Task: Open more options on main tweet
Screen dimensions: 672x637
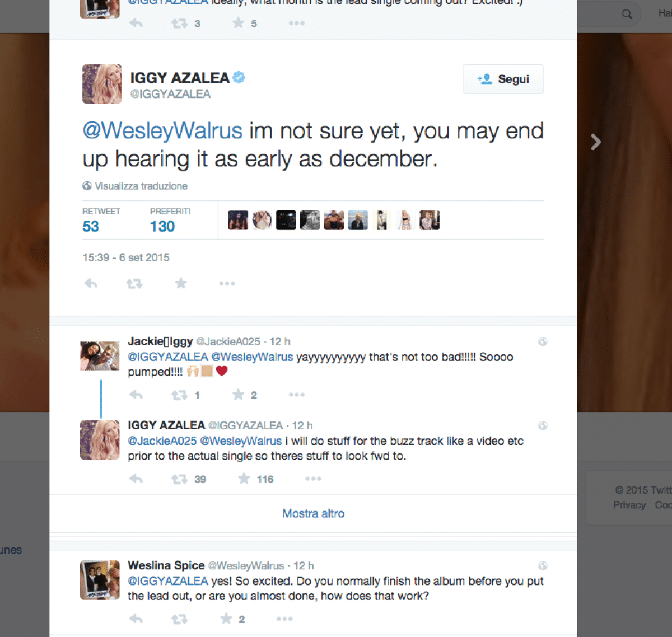Action: [x=227, y=284]
